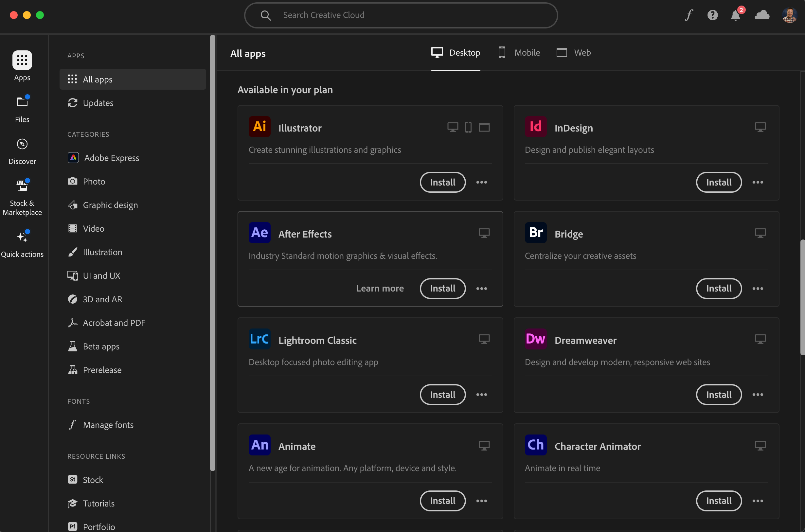
Task: Click the Search Creative Cloud field
Action: click(x=400, y=15)
